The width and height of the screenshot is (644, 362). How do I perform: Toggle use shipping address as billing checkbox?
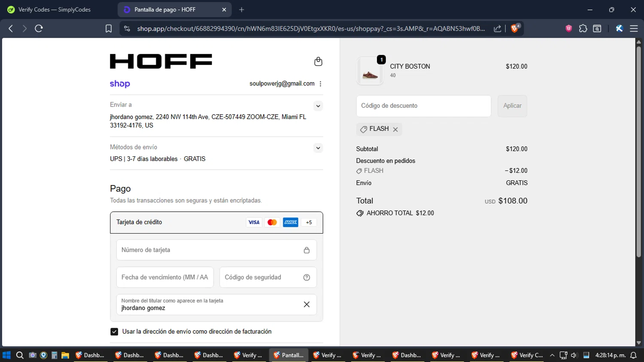[x=114, y=332]
